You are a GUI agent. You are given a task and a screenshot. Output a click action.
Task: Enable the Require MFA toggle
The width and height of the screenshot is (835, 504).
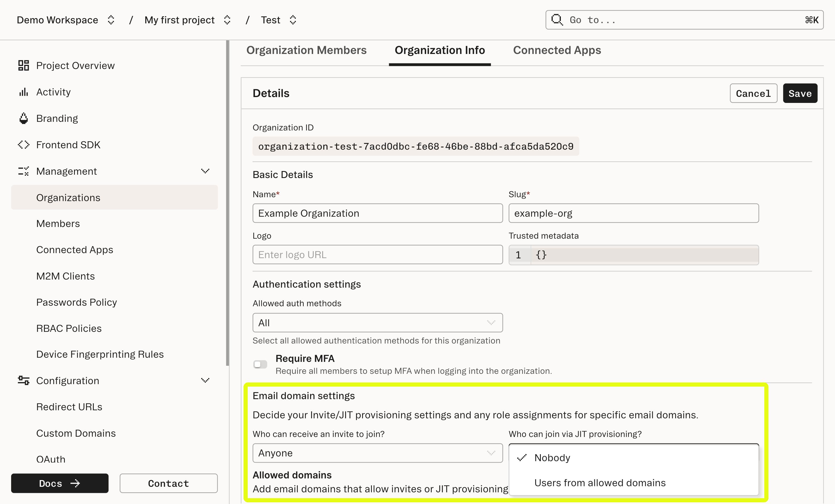pyautogui.click(x=260, y=364)
